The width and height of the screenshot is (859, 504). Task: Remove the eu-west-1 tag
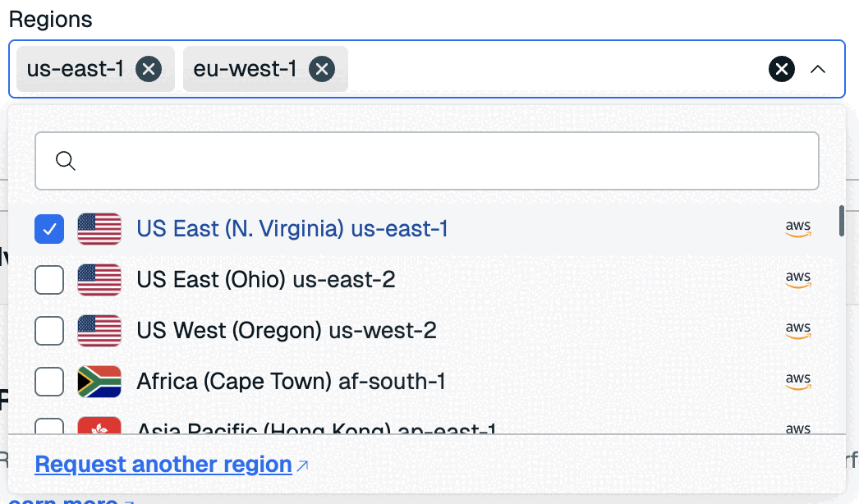[322, 69]
